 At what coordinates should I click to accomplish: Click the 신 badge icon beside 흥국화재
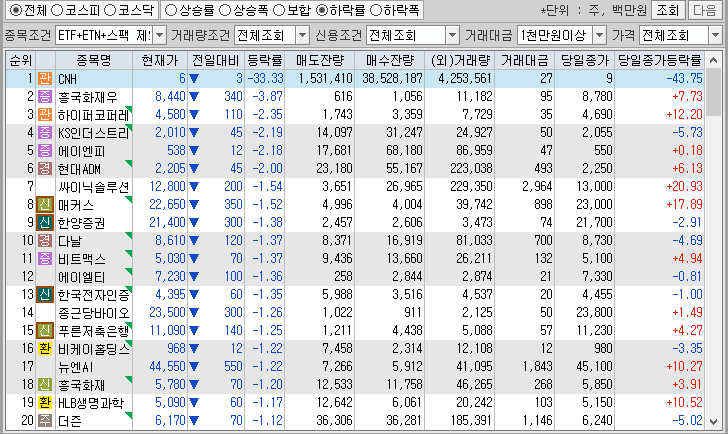pyautogui.click(x=45, y=384)
